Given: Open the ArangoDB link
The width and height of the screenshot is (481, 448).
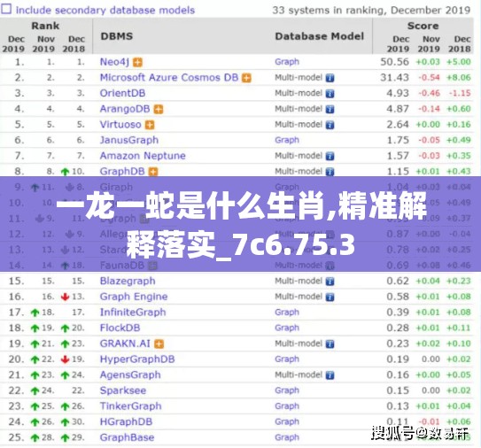Looking at the screenshot, I should (x=125, y=109).
